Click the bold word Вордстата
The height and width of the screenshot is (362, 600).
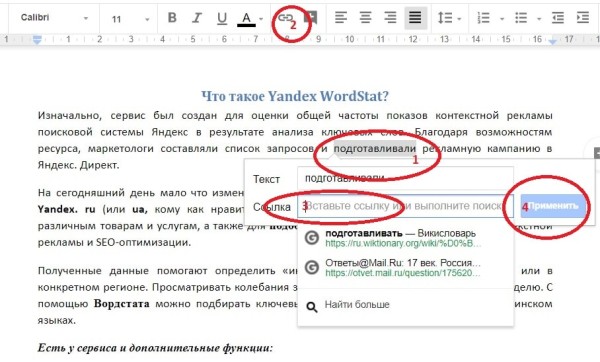coord(122,304)
